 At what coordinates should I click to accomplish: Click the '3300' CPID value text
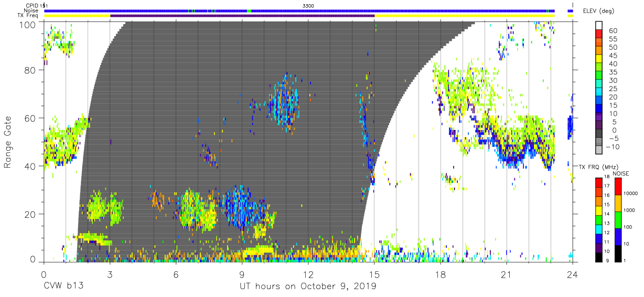click(308, 5)
